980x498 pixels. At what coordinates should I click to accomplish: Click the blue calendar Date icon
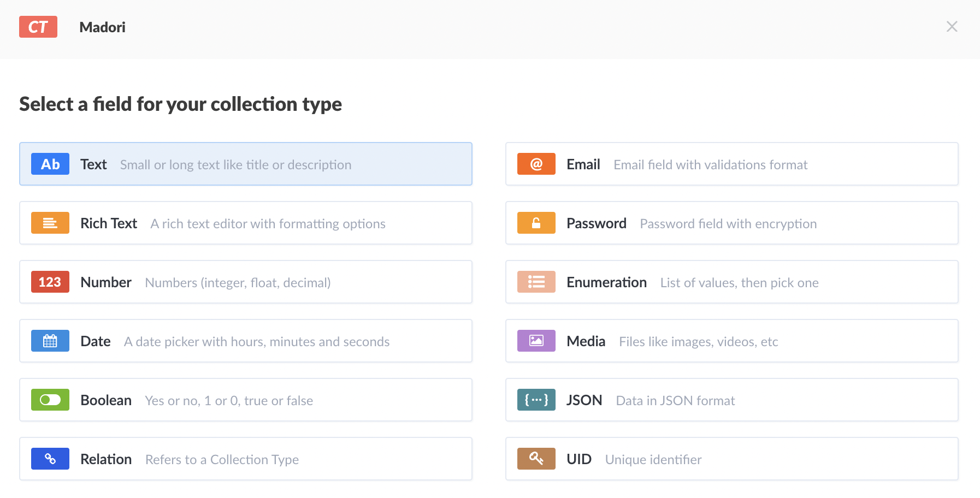coord(50,341)
